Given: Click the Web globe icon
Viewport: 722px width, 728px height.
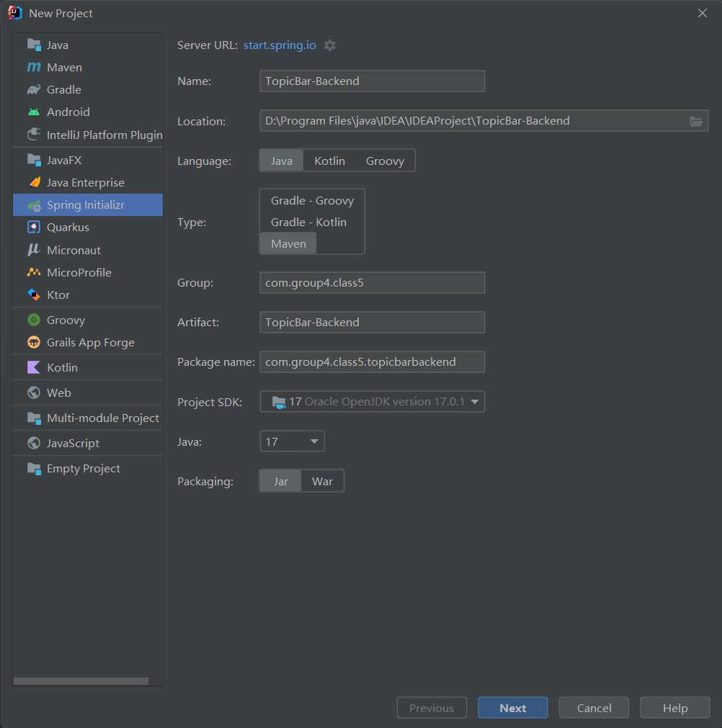Looking at the screenshot, I should coord(34,392).
